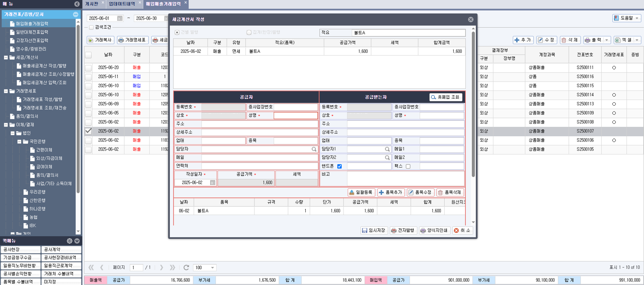Click the 적요 input field with 볼트A
Viewport: 644px width, 285px height.
point(408,33)
